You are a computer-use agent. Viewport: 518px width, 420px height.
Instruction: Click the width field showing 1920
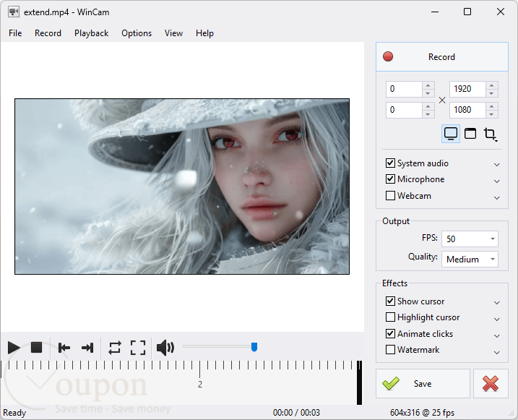click(x=467, y=89)
